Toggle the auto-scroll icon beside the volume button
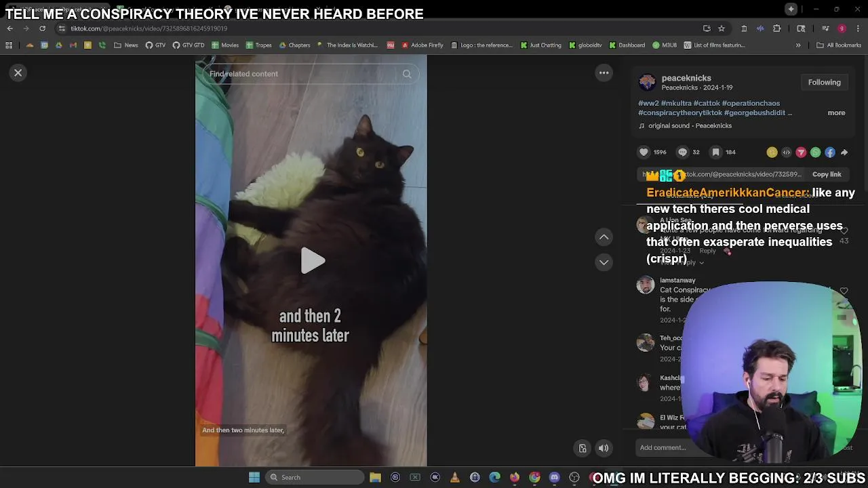This screenshot has height=488, width=868. coord(583,448)
